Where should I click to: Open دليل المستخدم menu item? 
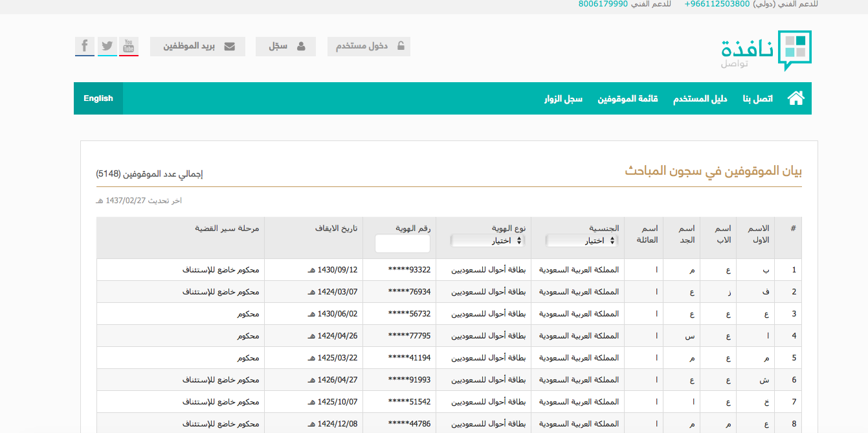(x=700, y=99)
